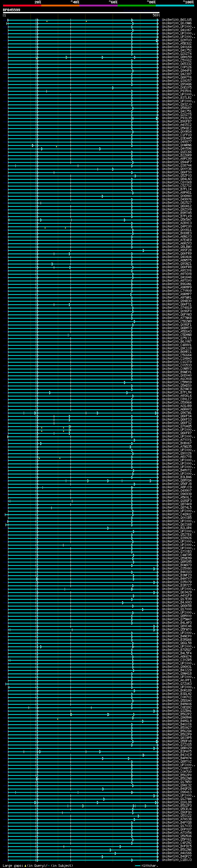Open UniRef100_B9GF87

(177, 121)
